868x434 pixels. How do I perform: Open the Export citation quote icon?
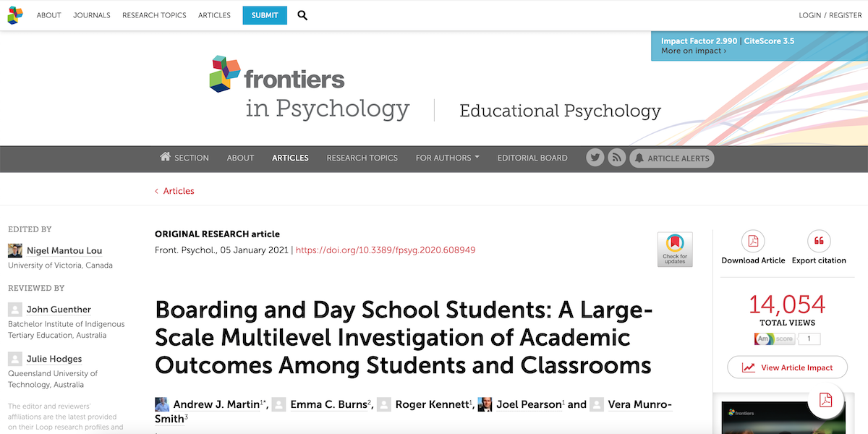(x=819, y=242)
